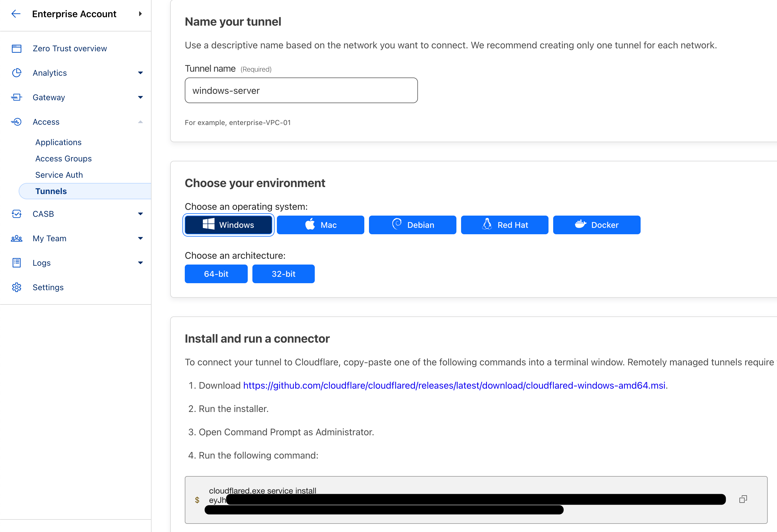
Task: Click the back arrow beside Enterprise Account
Action: click(x=16, y=14)
